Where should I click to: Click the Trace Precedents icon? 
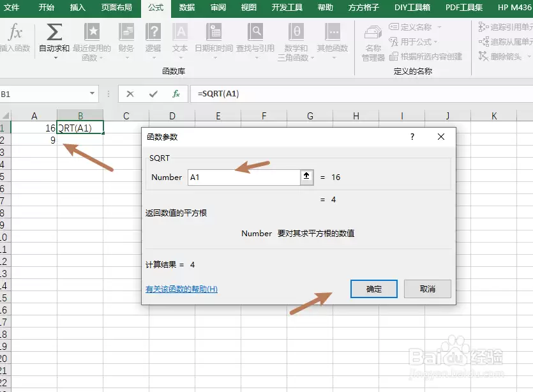483,27
